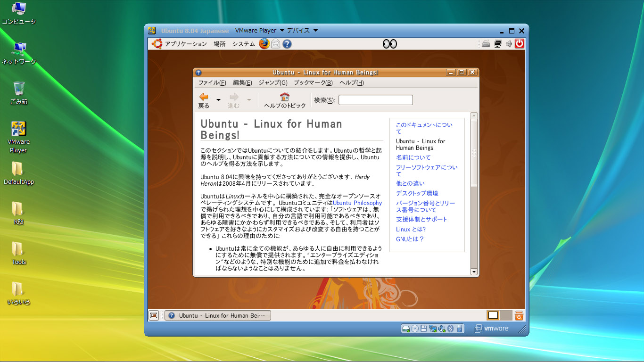Expand the VMware Player dropdown menu
Image resolution: width=644 pixels, height=362 pixels.
point(260,31)
